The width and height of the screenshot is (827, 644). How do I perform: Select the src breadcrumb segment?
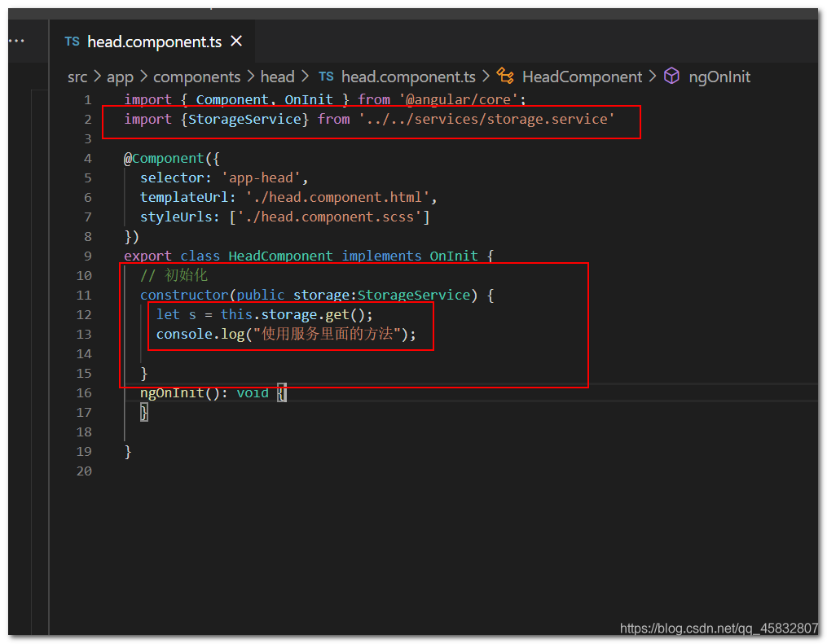77,77
